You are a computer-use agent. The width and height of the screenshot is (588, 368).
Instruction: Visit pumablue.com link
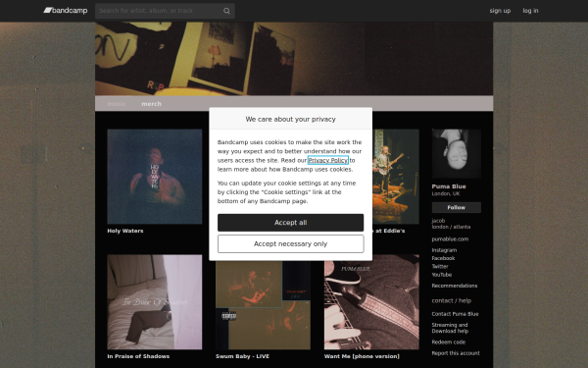450,239
